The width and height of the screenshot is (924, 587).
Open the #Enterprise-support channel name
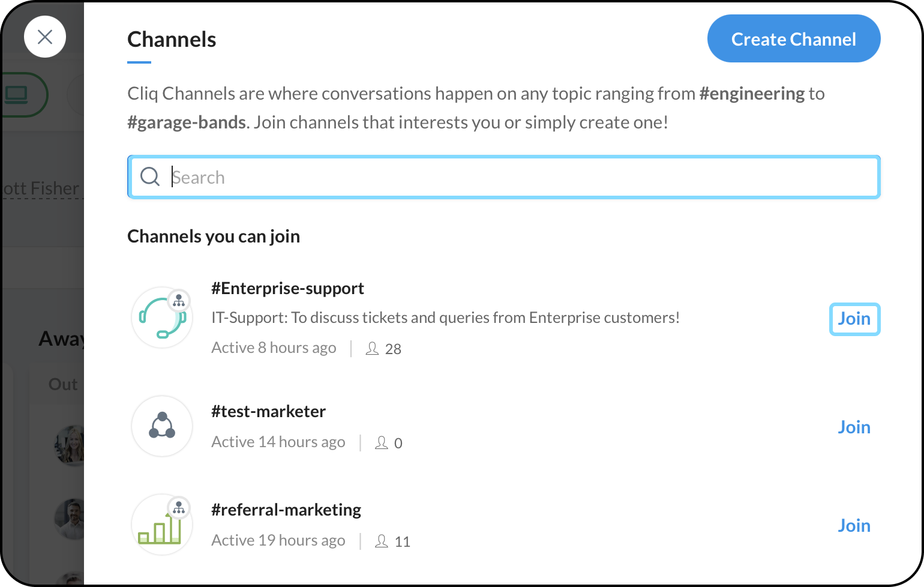tap(287, 289)
